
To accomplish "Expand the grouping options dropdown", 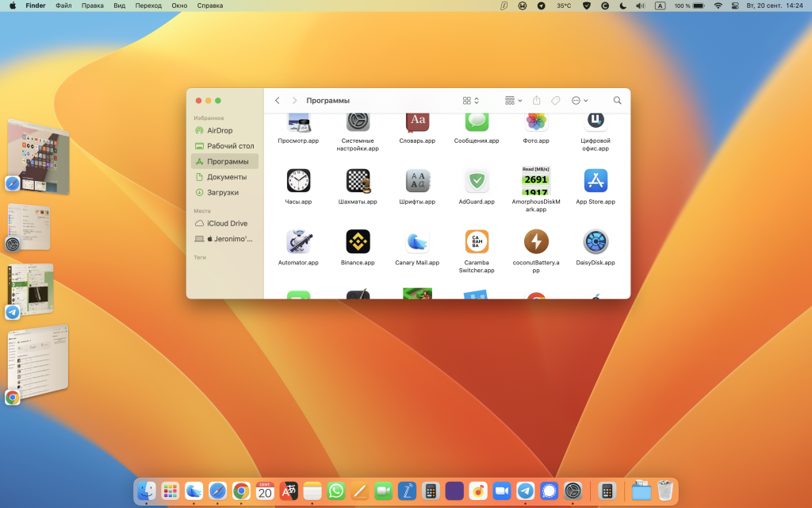I will [513, 101].
